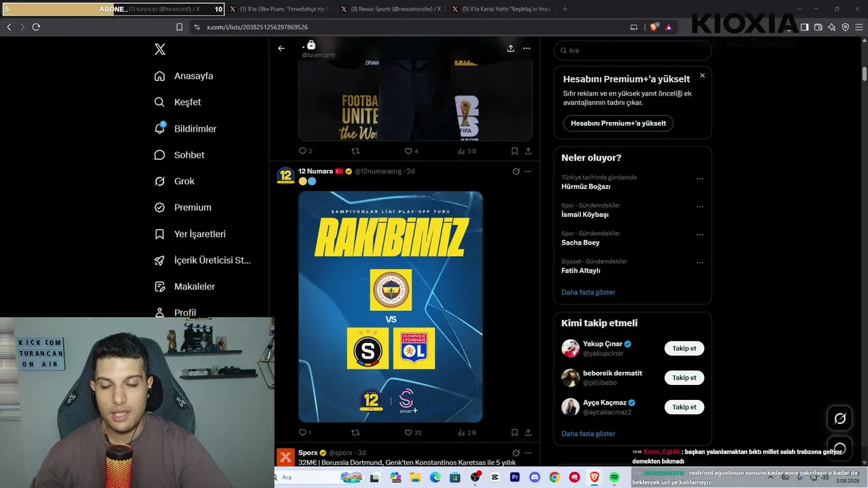Viewport: 868px width, 488px height.
Task: Click the Ara search field on X
Action: pyautogui.click(x=633, y=51)
